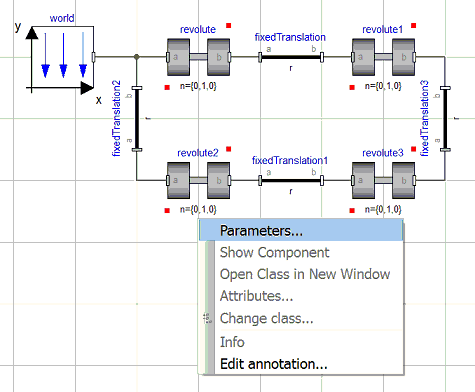
Task: Click frame_b connector of revolute3
Action: (x=414, y=180)
